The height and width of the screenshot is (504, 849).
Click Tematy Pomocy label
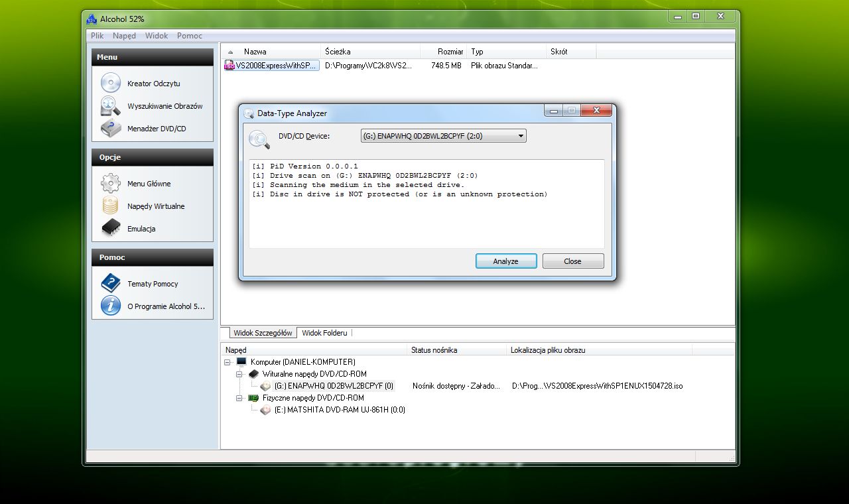[x=153, y=284]
